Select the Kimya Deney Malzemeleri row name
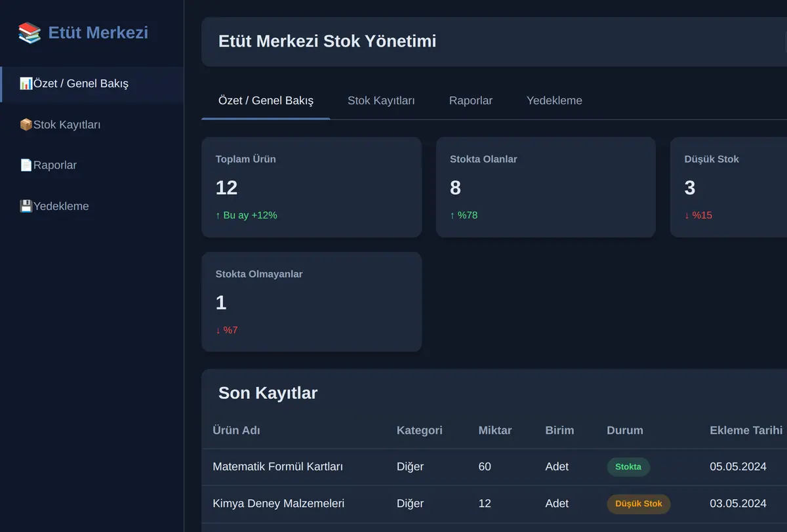 point(279,504)
